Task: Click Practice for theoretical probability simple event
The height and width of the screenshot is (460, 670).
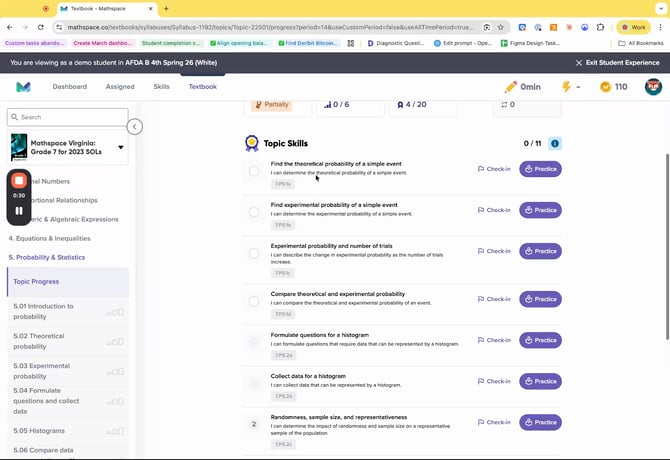Action: click(541, 169)
